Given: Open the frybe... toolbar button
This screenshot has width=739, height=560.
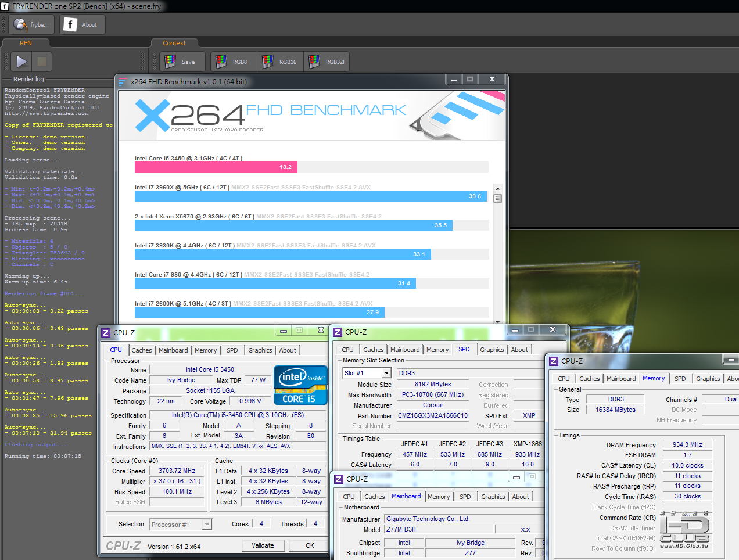Looking at the screenshot, I should coord(31,24).
